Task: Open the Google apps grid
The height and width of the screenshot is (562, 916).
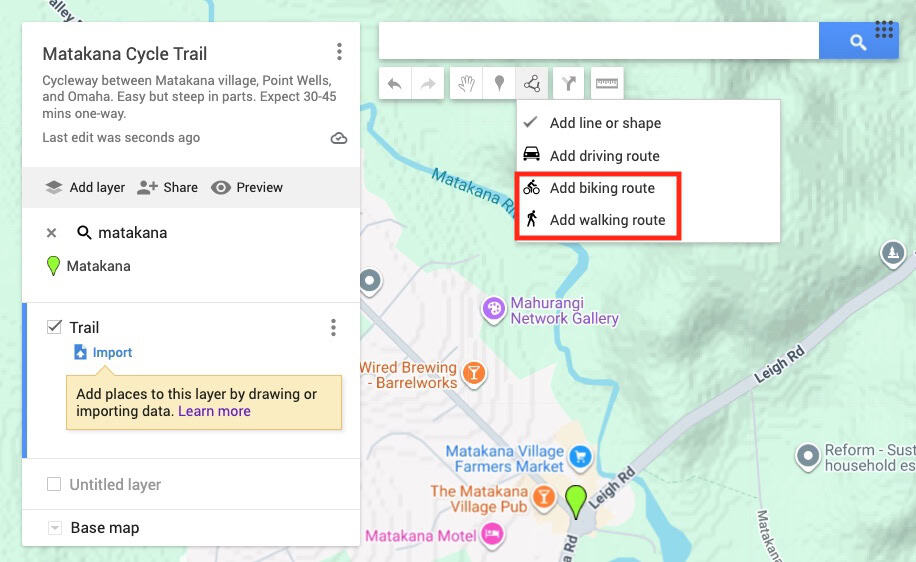Action: 884,29
